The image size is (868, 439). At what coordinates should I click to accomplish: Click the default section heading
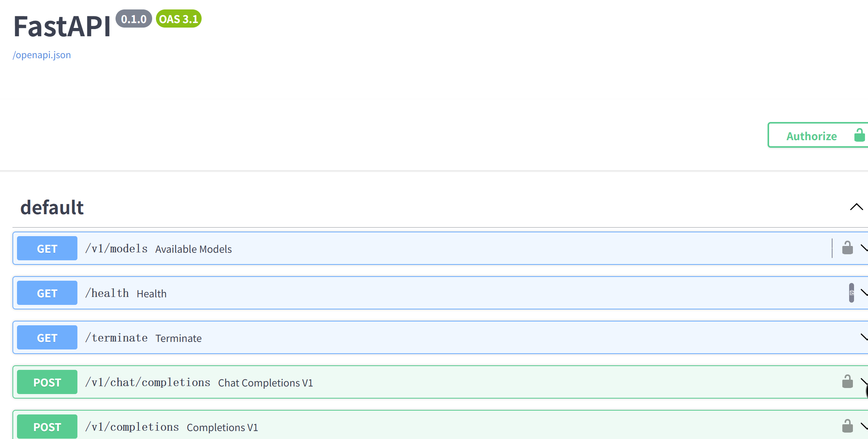coord(52,207)
